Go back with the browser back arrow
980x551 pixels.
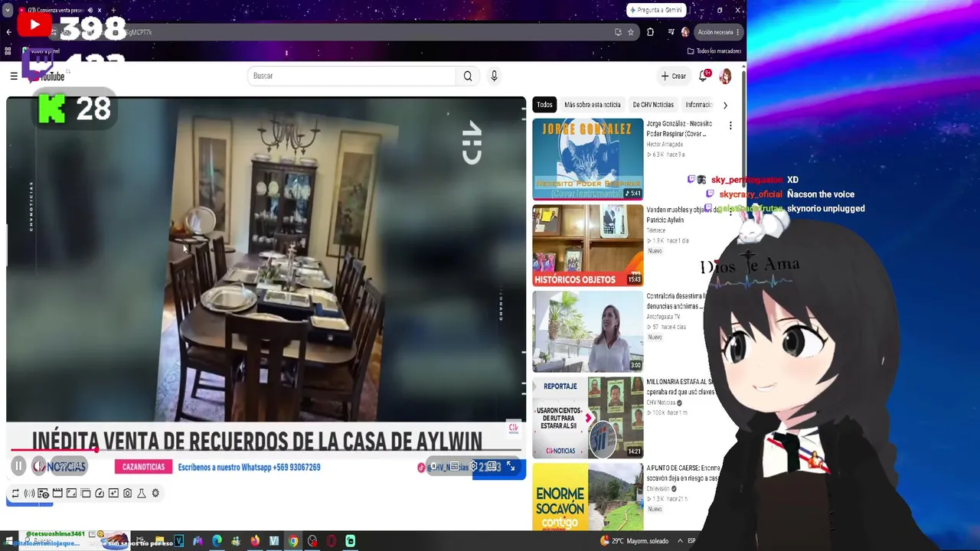[8, 32]
